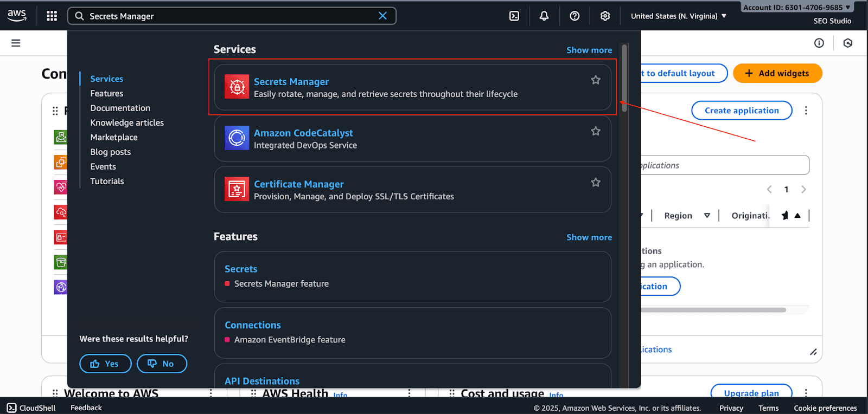Select Features in search filter list
Viewport: 868px width, 414px height.
pos(106,93)
